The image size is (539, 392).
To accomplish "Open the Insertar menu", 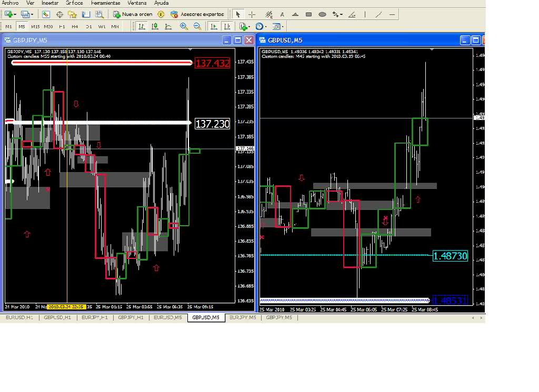I will [50, 3].
